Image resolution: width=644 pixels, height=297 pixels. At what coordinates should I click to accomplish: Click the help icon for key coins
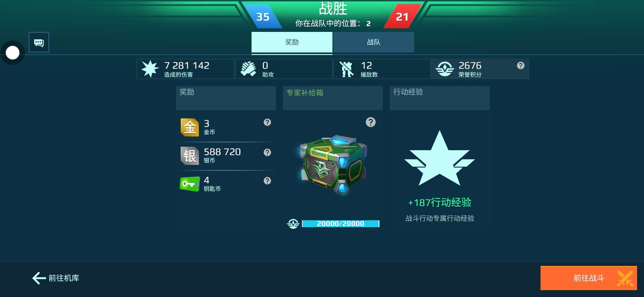pyautogui.click(x=267, y=181)
